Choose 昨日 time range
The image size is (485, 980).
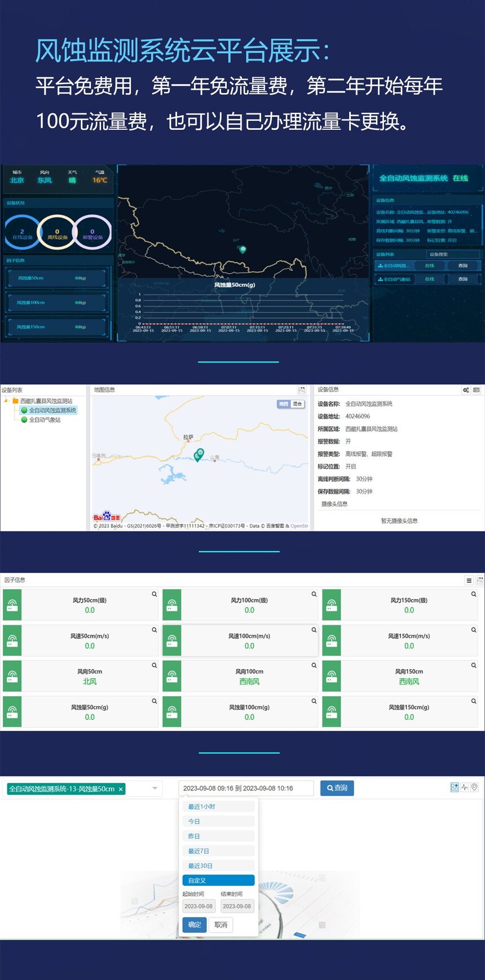click(218, 836)
